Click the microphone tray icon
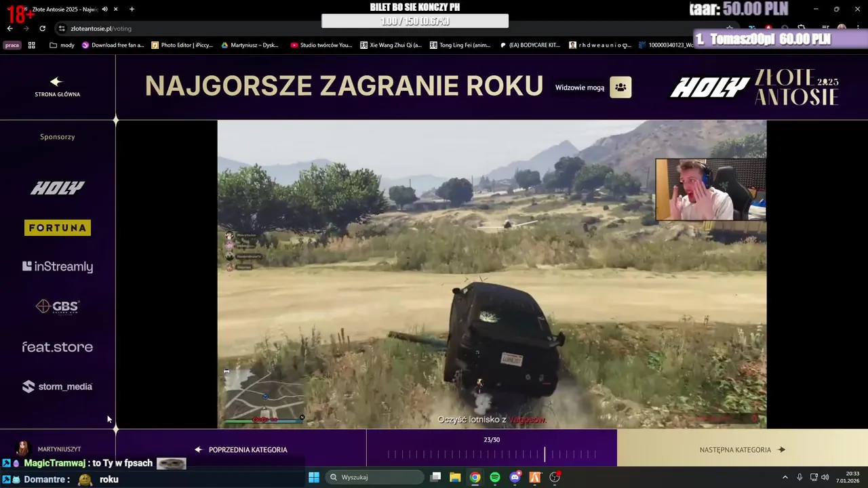The width and height of the screenshot is (868, 488). click(x=800, y=477)
